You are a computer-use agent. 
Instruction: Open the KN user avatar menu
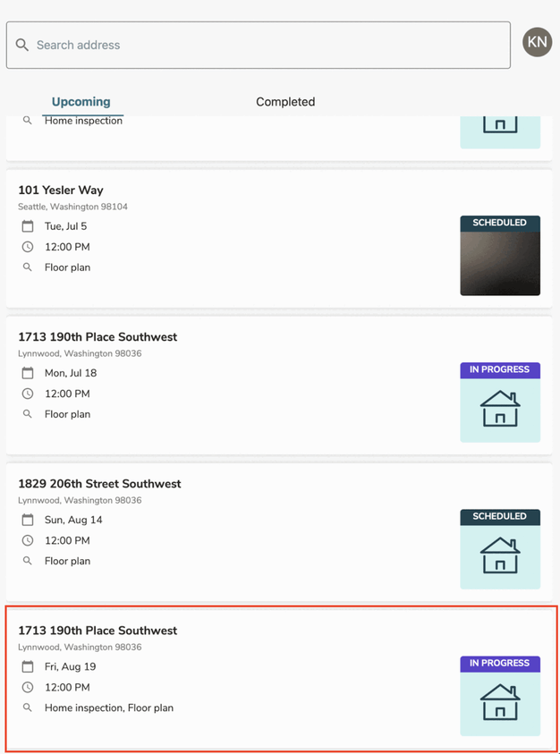[537, 42]
